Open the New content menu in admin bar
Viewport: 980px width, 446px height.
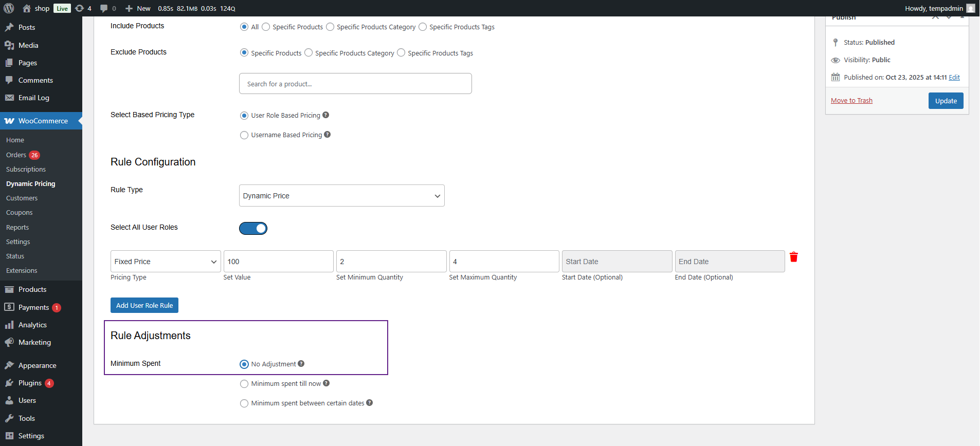pos(138,8)
